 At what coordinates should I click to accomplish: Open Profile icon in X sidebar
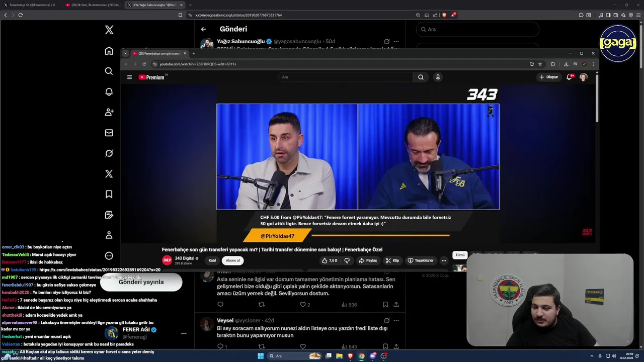click(x=109, y=235)
